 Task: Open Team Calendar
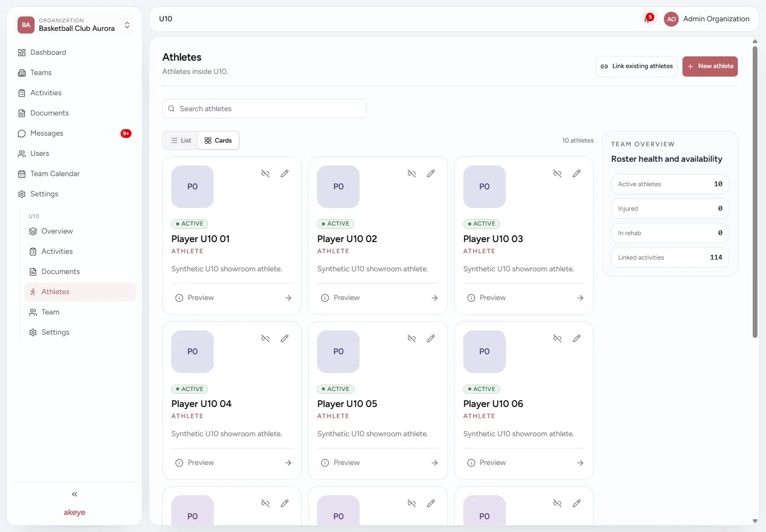[x=74, y=173]
